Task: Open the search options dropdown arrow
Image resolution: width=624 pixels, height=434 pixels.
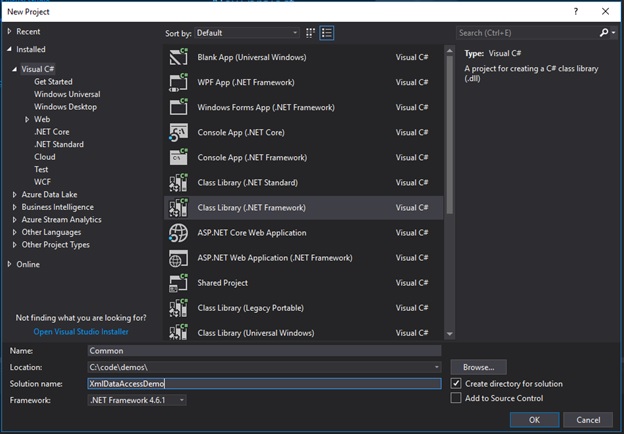Action: point(613,33)
